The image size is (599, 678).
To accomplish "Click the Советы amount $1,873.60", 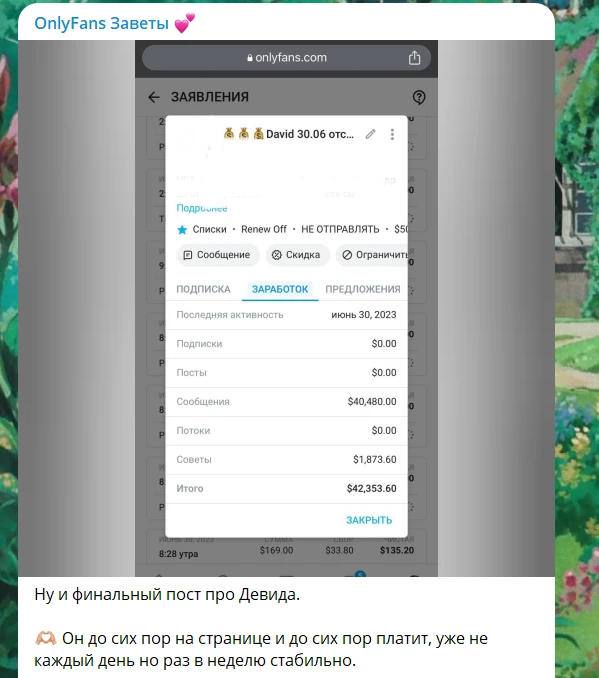I will click(x=375, y=460).
